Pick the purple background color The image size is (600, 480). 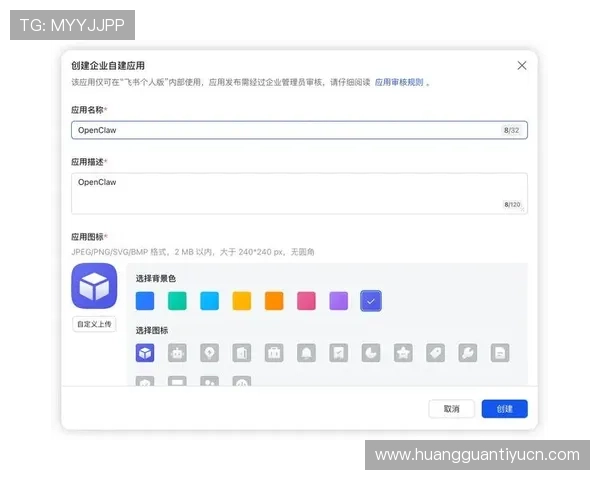point(339,301)
